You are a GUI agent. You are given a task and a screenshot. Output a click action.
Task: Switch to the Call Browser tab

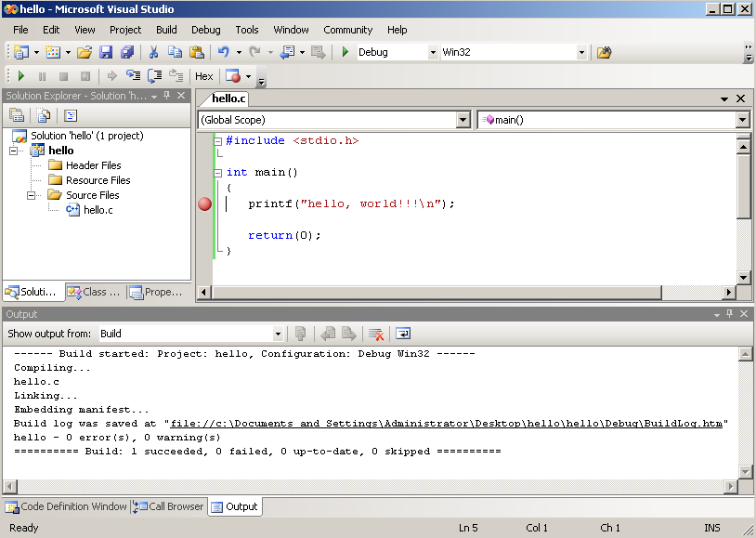pos(169,506)
